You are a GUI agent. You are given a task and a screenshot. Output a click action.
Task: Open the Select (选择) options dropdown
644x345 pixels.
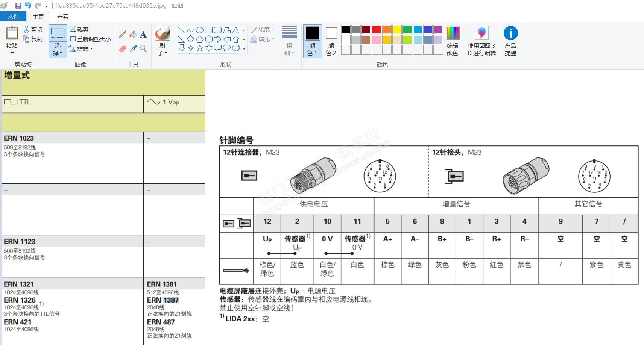58,50
